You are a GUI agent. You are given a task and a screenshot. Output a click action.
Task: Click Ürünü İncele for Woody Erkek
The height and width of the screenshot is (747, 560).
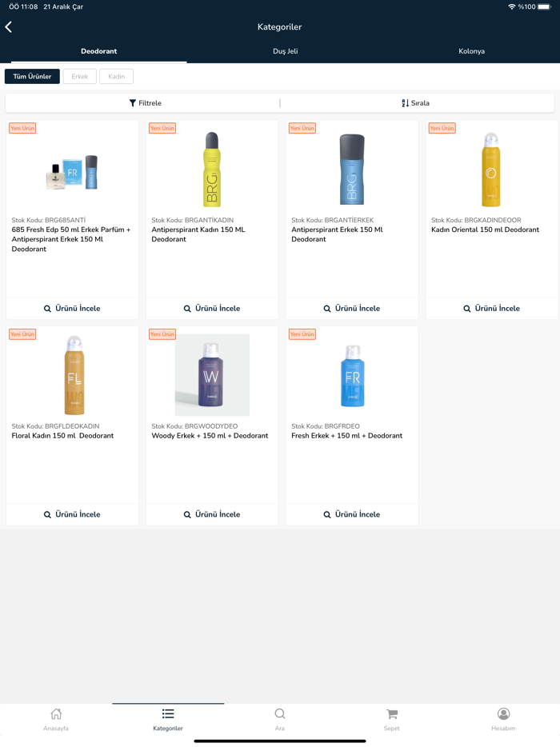212,515
